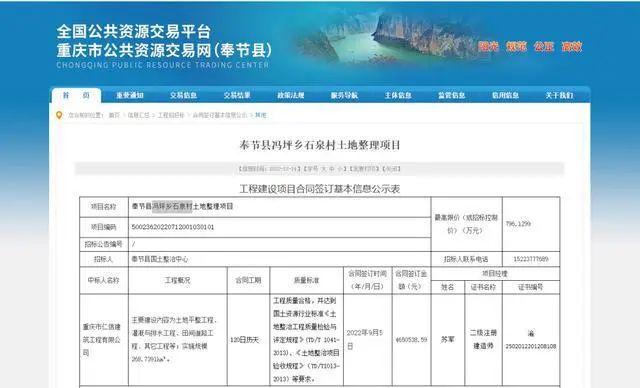Image resolution: width=640 pixels, height=388 pixels.
Task: Click the 全国公共资源交易平台 site title
Action: [x=134, y=32]
